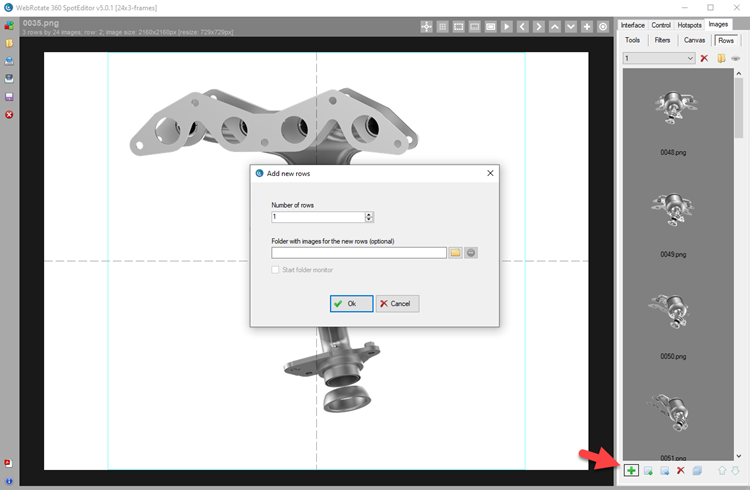Save project with purple floppy disk icon

click(9, 97)
